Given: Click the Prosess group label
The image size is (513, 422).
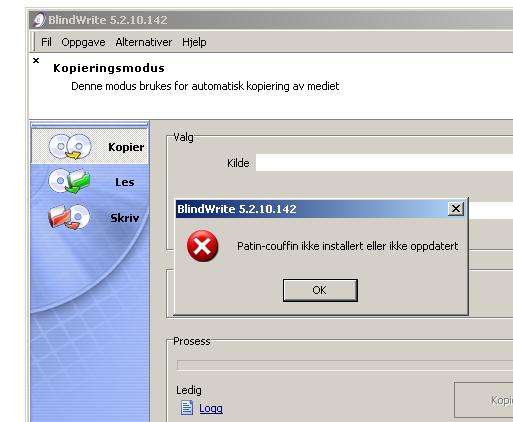Looking at the screenshot, I should click(x=192, y=341).
